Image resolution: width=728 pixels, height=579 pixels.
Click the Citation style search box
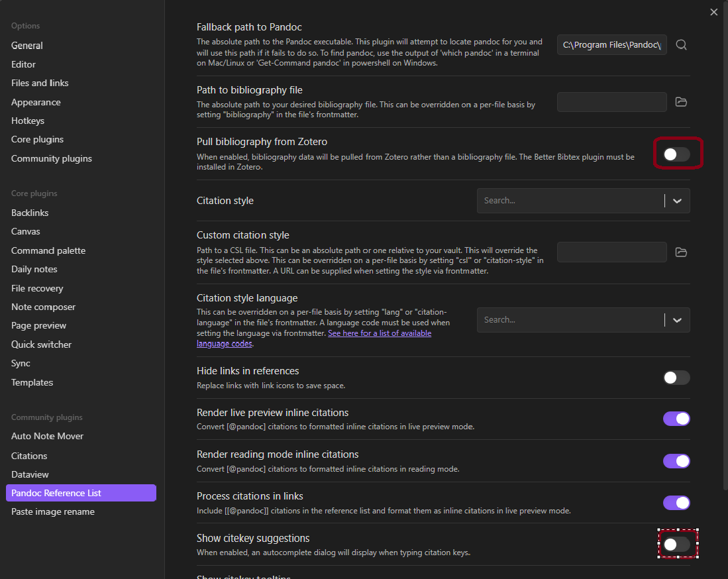pos(570,201)
